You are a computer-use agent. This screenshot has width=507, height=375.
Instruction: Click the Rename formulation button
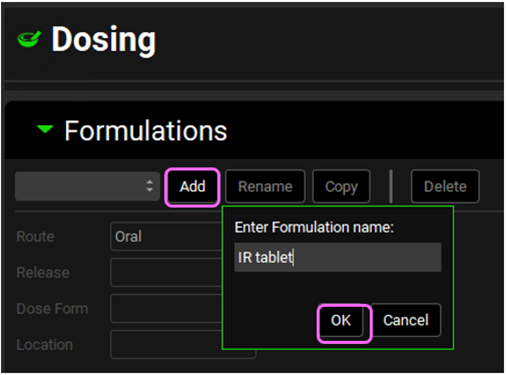(x=265, y=186)
